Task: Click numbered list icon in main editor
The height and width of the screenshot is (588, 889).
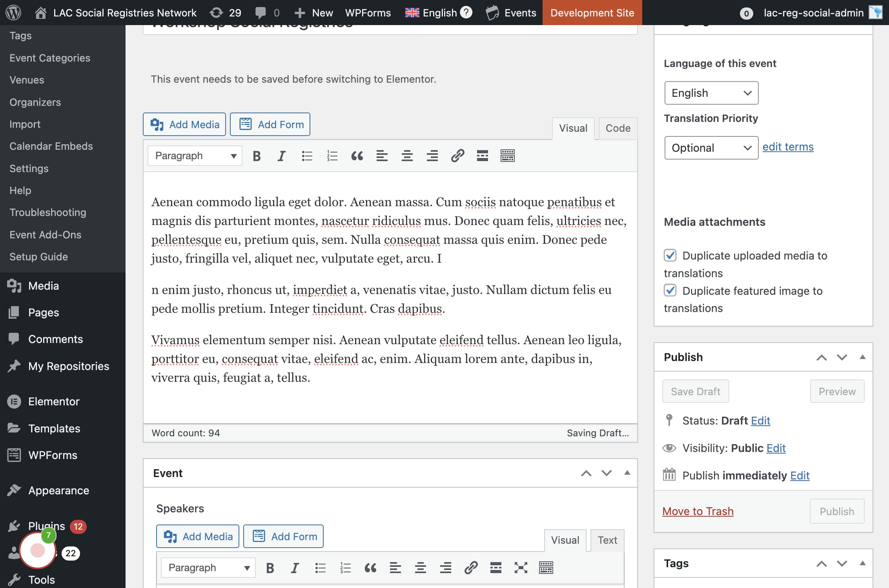Action: 332,156
